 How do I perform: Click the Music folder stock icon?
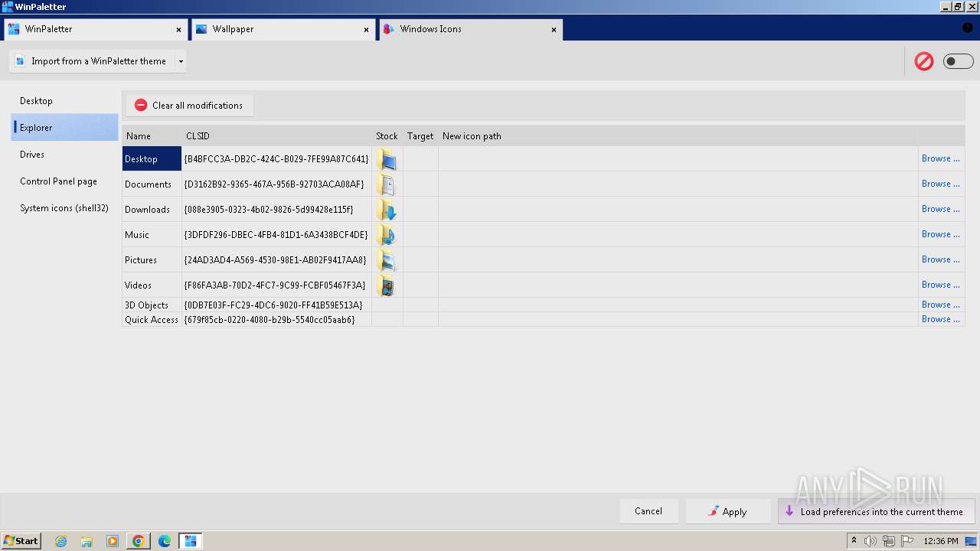pos(387,235)
